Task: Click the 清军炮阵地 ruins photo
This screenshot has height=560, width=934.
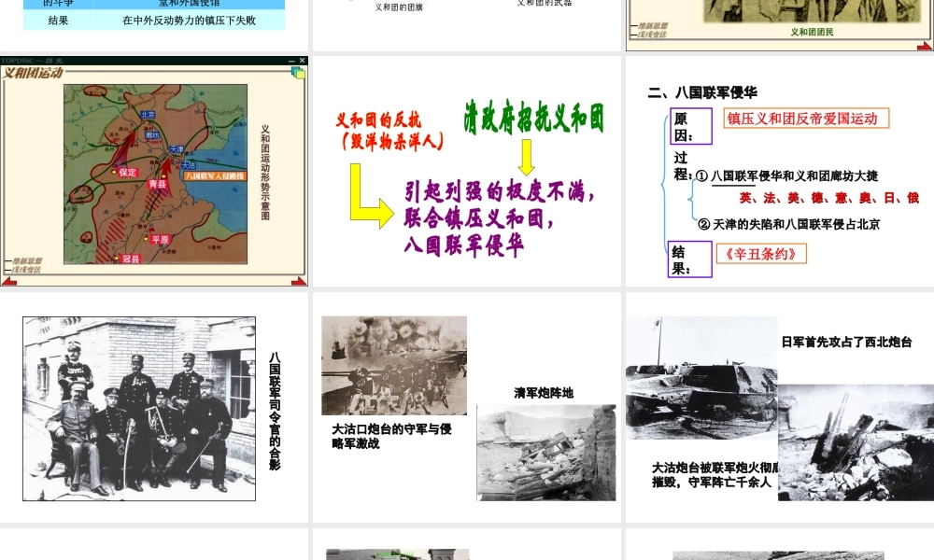Action: 546,453
